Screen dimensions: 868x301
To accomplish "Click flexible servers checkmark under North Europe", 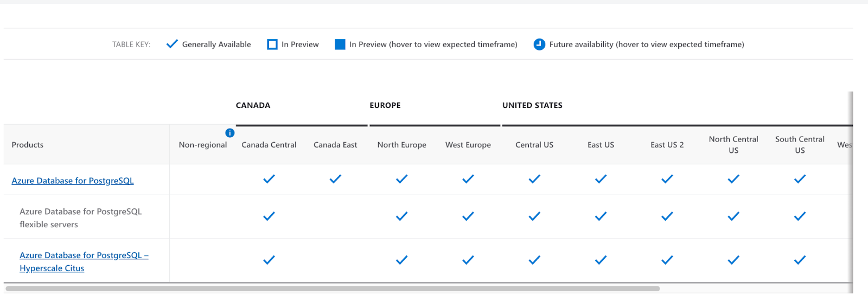I will [x=401, y=216].
